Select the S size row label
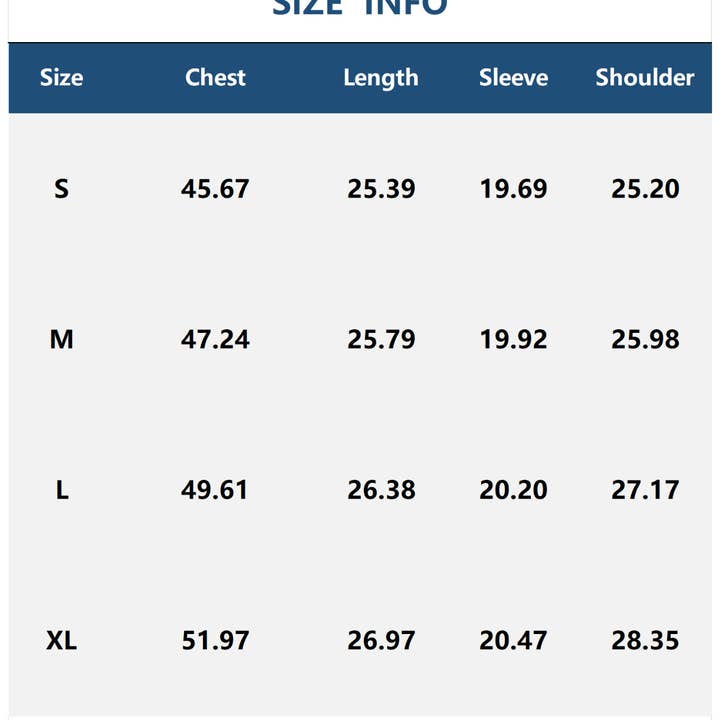 pyautogui.click(x=61, y=189)
